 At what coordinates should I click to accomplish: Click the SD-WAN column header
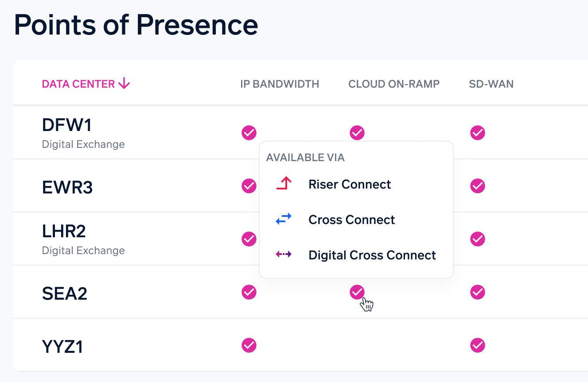pyautogui.click(x=491, y=84)
